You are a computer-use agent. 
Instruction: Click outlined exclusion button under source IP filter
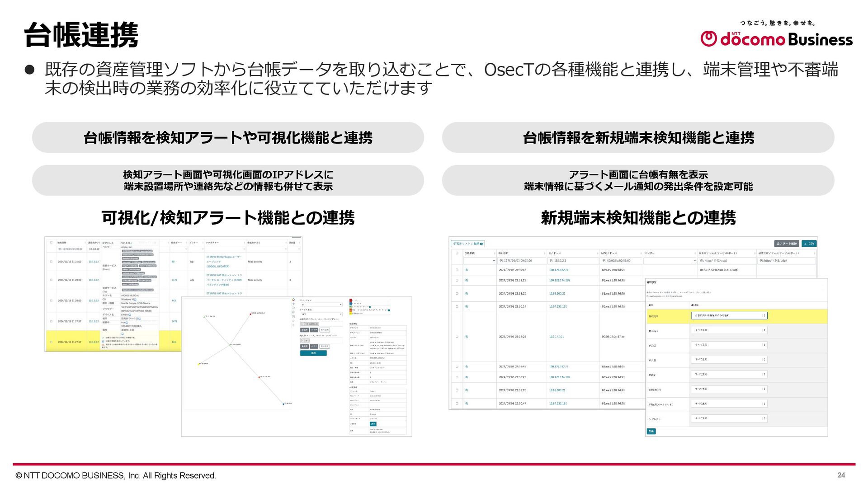pyautogui.click(x=325, y=330)
